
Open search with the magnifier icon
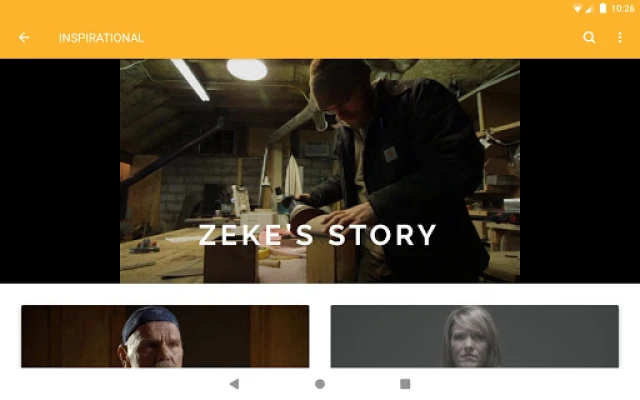click(x=589, y=38)
